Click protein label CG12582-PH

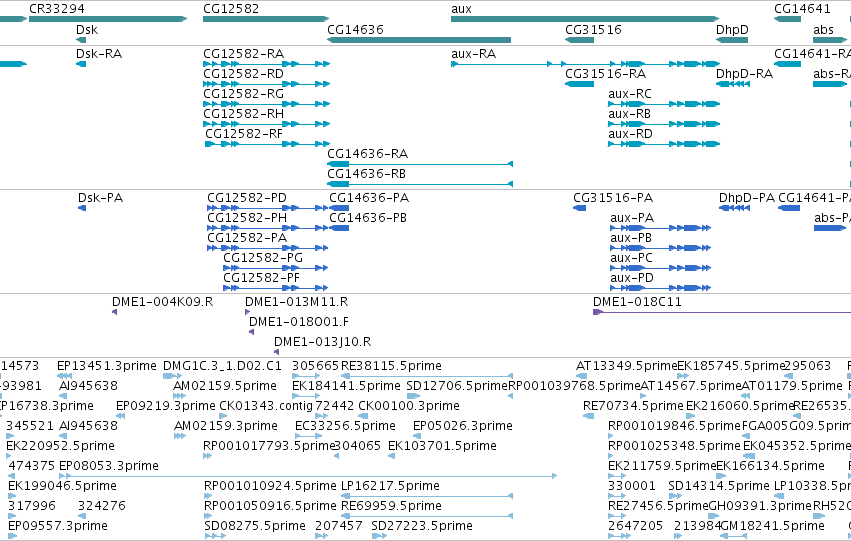247,218
